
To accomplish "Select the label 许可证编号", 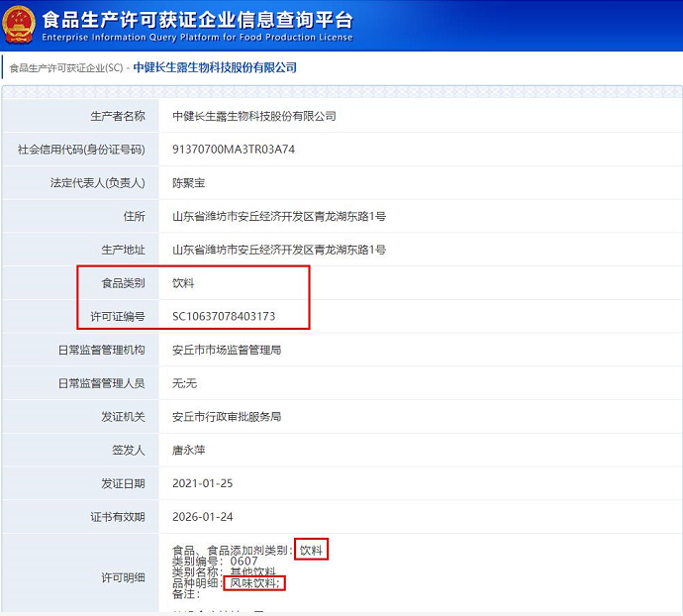I will [x=118, y=317].
